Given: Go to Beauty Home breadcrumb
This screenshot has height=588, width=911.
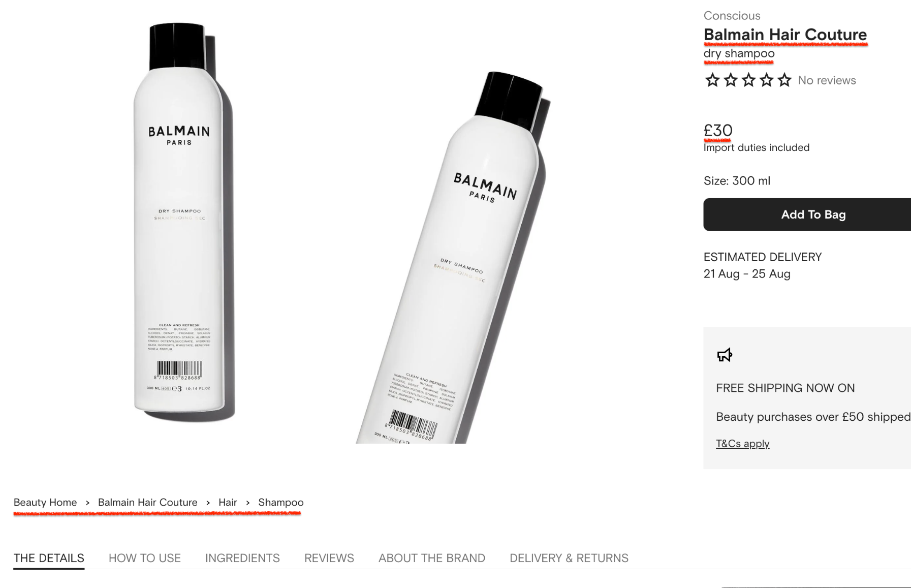Looking at the screenshot, I should pos(45,502).
